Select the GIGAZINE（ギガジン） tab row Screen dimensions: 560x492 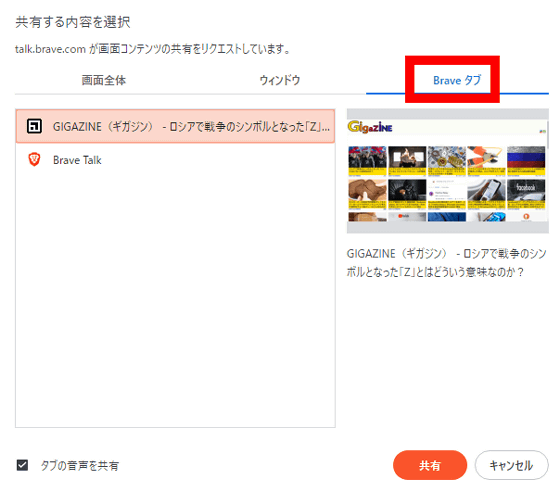pos(175,126)
